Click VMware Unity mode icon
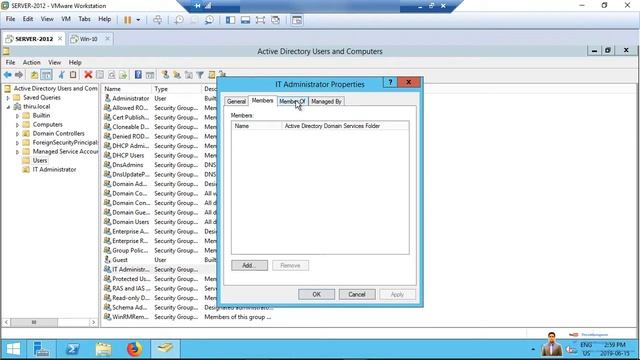The height and width of the screenshot is (360, 640). [276, 20]
